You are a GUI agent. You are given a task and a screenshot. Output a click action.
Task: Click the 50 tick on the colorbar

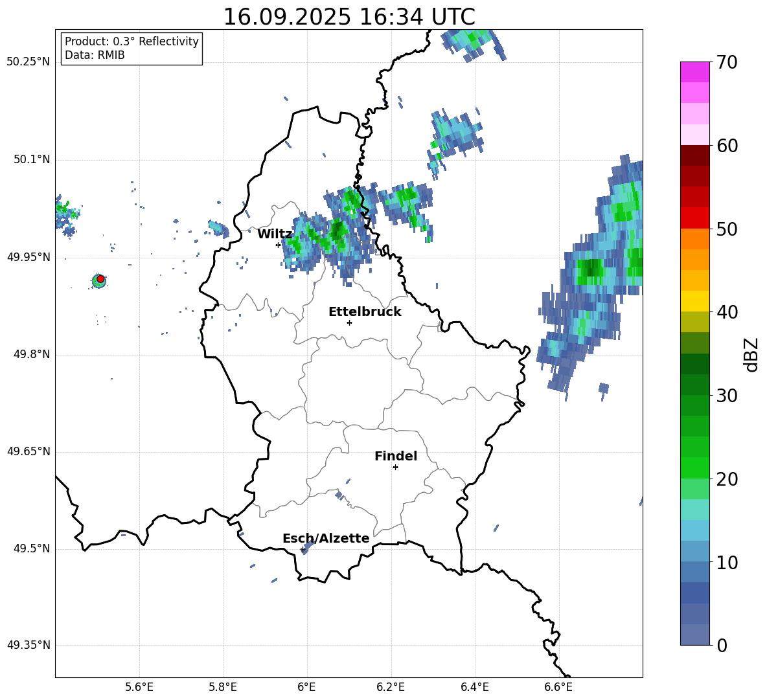pyautogui.click(x=727, y=229)
